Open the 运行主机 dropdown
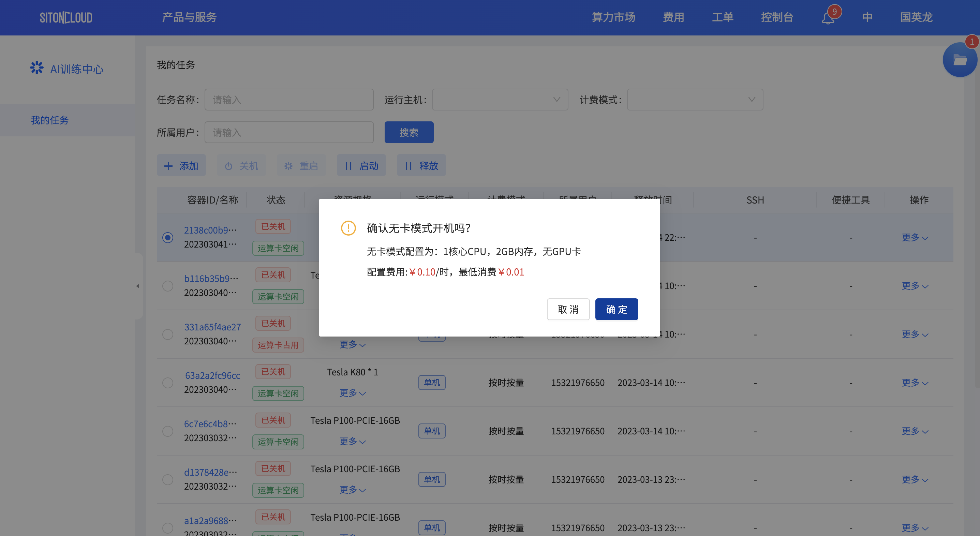This screenshot has width=980, height=536. tap(500, 99)
